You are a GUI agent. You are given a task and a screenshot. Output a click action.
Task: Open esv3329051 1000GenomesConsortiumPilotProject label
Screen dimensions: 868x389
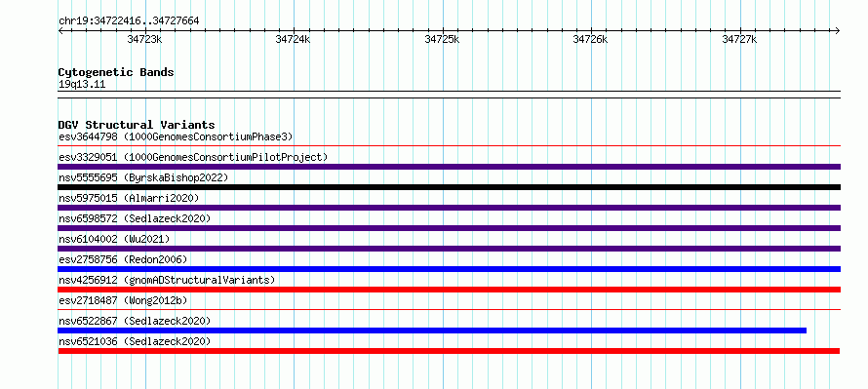[x=193, y=157]
